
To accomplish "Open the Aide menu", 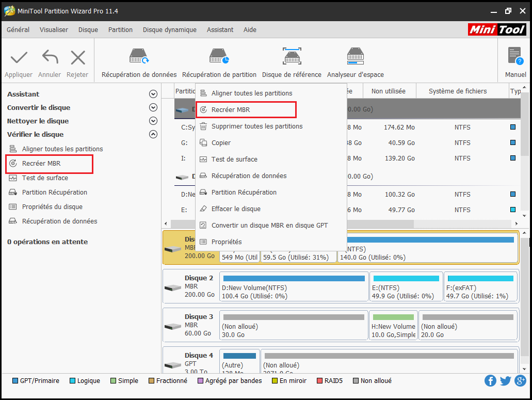I will click(250, 30).
